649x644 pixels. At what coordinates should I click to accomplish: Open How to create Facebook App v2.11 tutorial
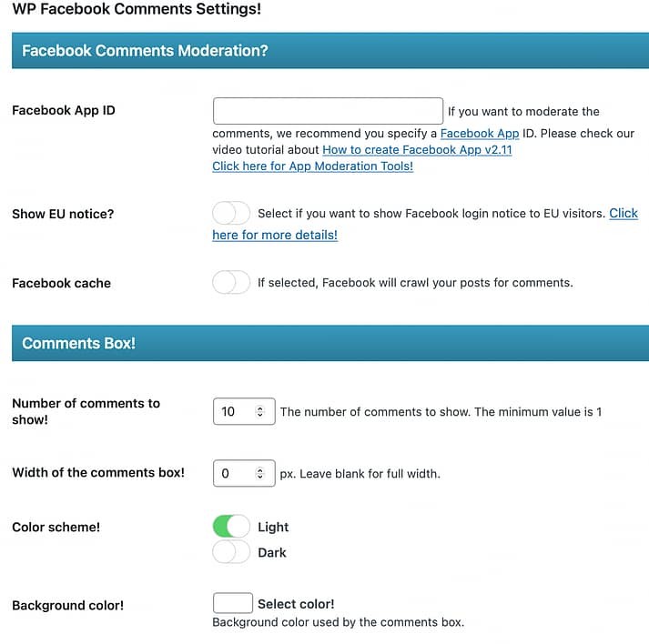click(417, 149)
